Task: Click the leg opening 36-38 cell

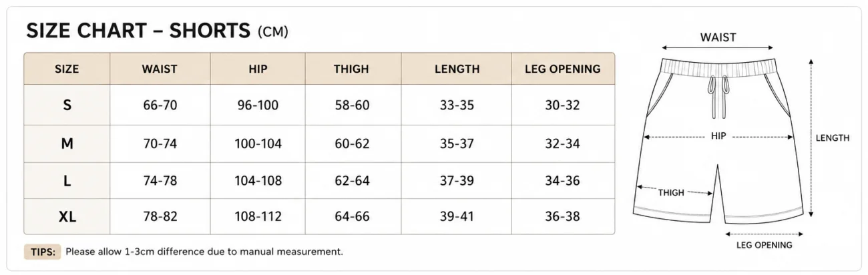Action: pyautogui.click(x=562, y=216)
